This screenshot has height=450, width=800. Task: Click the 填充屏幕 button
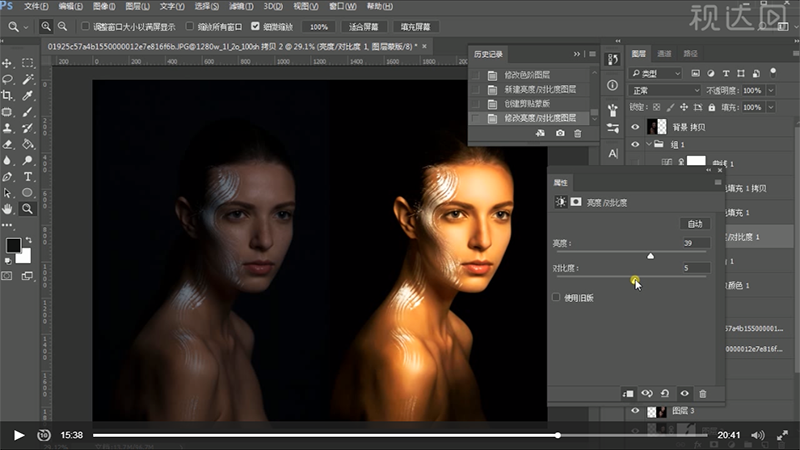pos(415,27)
